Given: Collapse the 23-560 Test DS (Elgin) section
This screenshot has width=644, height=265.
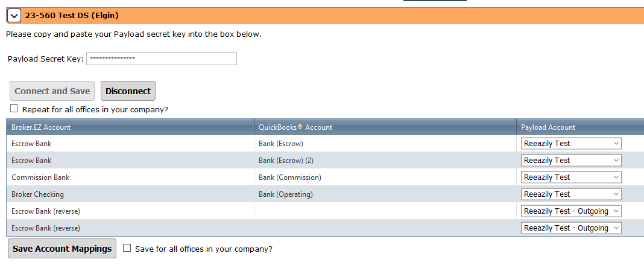Looking at the screenshot, I should point(14,16).
